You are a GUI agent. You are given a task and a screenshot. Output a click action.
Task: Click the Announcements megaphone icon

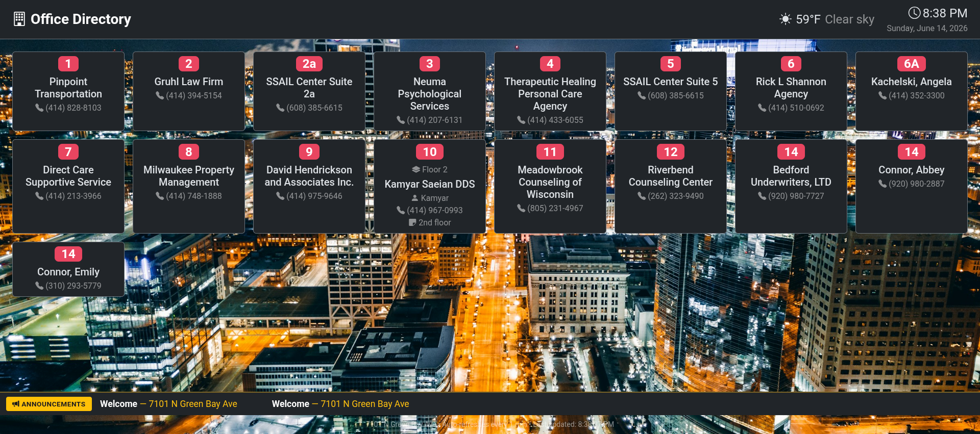click(x=16, y=404)
